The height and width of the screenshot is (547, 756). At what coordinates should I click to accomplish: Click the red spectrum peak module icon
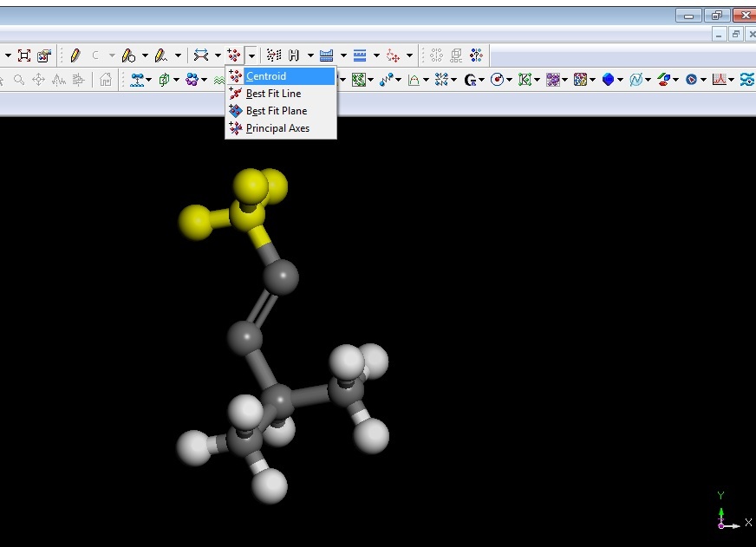(x=720, y=80)
